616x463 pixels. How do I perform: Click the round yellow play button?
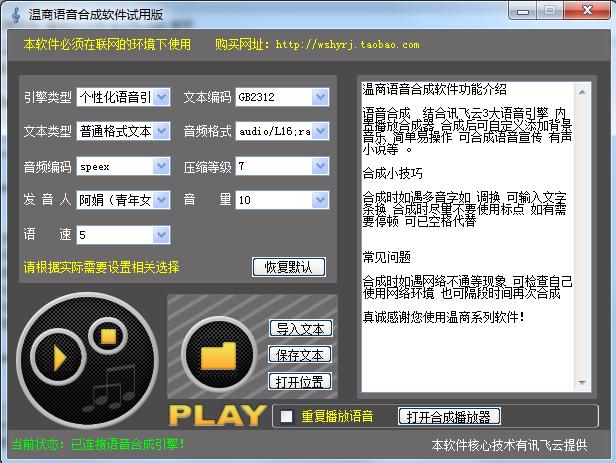[x=59, y=357]
